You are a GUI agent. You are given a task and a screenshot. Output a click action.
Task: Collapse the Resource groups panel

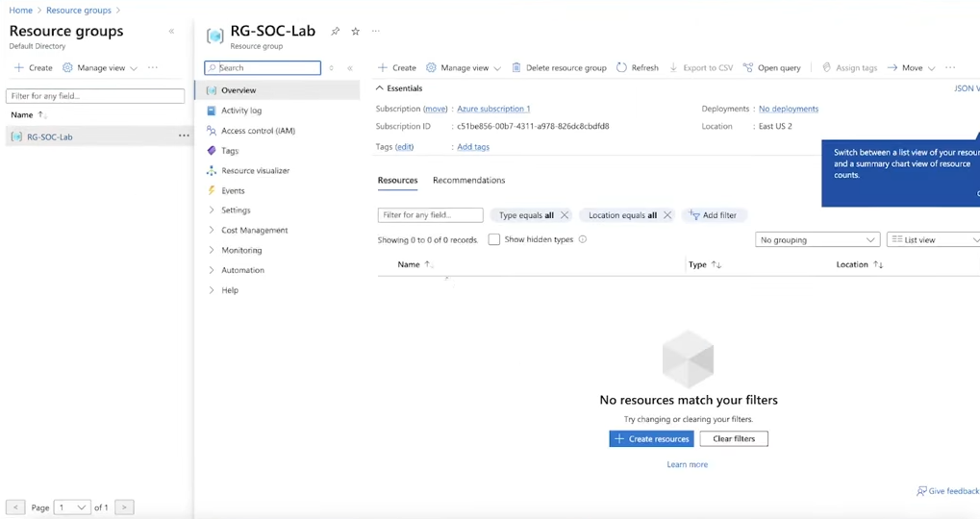coord(171,31)
